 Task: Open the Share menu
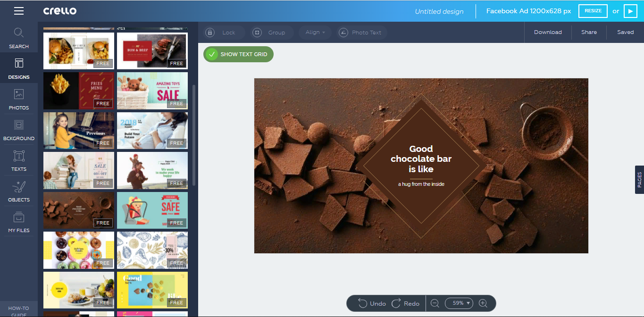point(589,32)
